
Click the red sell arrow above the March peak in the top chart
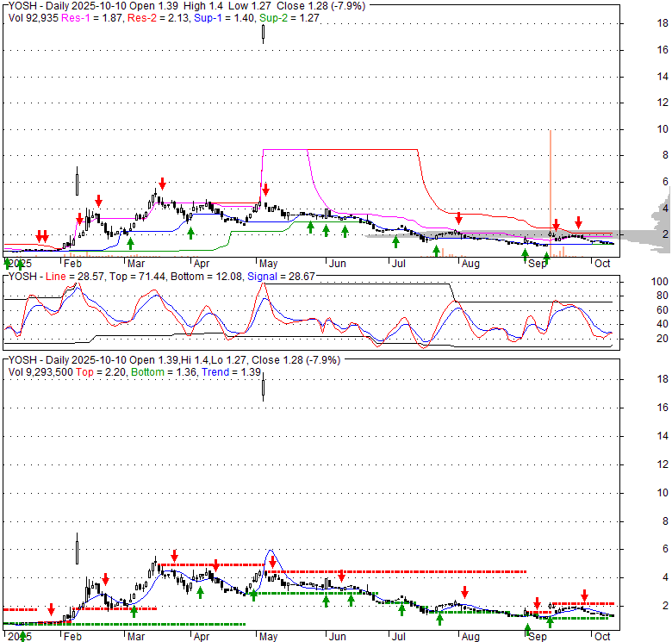tap(161, 184)
